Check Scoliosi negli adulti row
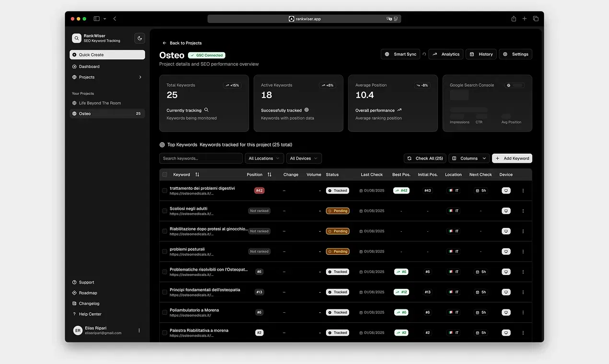This screenshot has height=364, width=609. click(164, 211)
